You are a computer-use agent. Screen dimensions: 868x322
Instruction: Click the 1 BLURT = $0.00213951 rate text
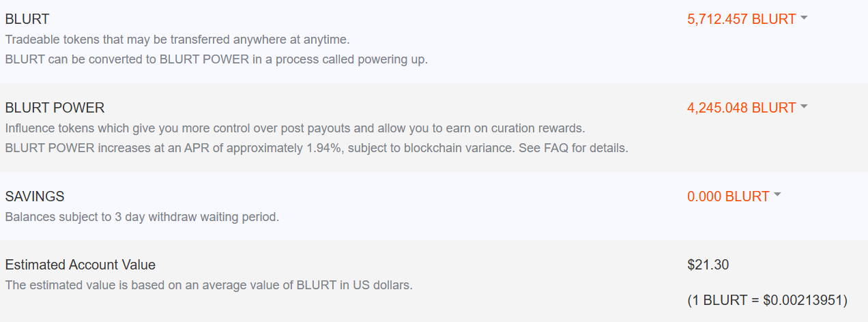[x=768, y=299]
